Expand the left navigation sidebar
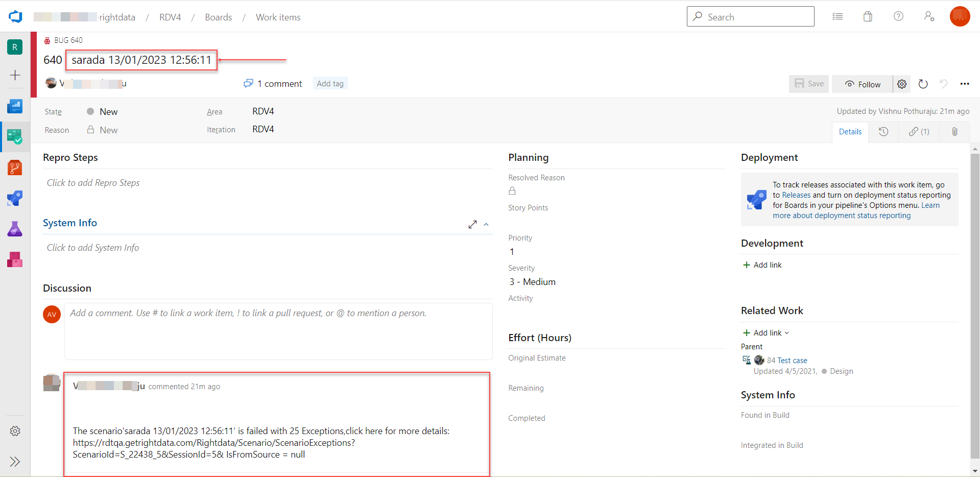980x477 pixels. pos(15,462)
